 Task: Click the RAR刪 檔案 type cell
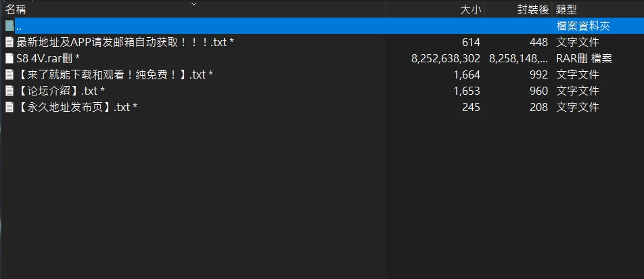(x=584, y=58)
